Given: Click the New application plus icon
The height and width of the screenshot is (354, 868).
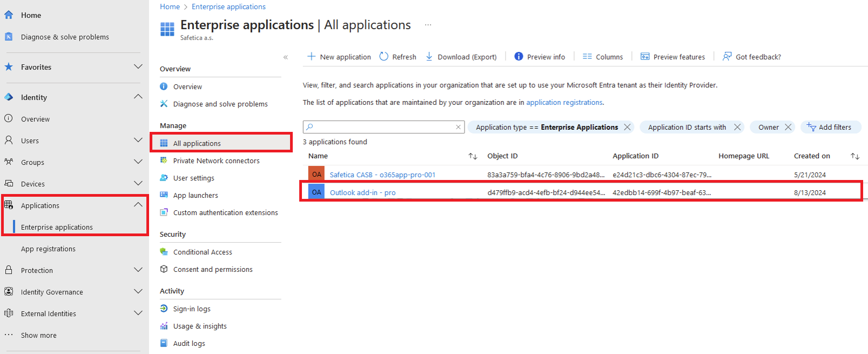Looking at the screenshot, I should [x=311, y=56].
